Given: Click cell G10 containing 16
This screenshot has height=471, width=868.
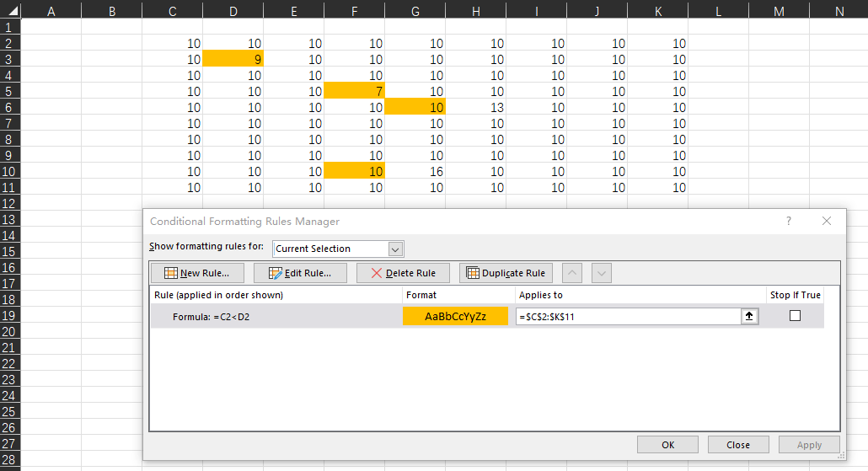Looking at the screenshot, I should pos(415,172).
